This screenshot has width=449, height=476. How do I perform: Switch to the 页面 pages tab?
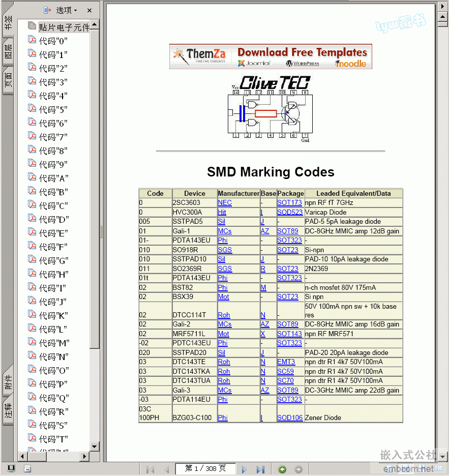(x=8, y=79)
